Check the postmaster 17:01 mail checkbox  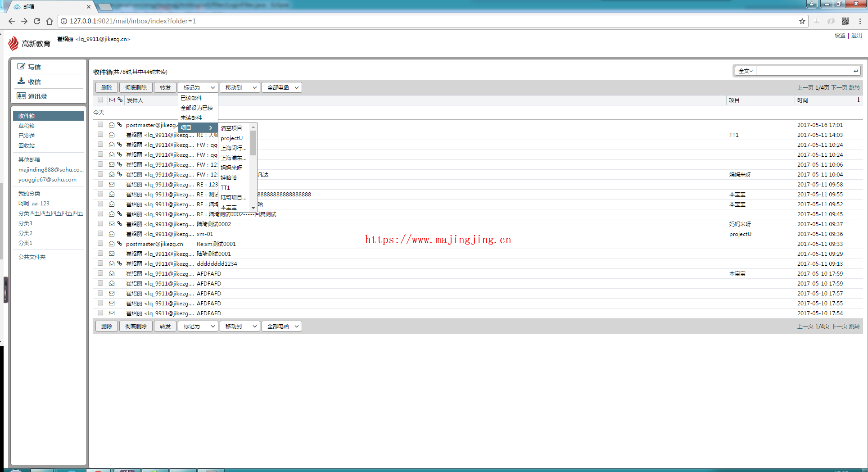[x=100, y=125]
